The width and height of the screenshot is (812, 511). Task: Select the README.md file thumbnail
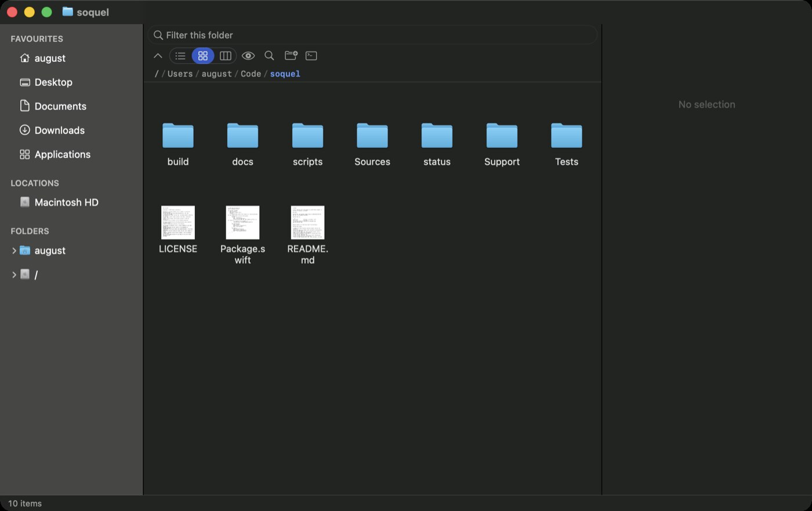pos(307,222)
